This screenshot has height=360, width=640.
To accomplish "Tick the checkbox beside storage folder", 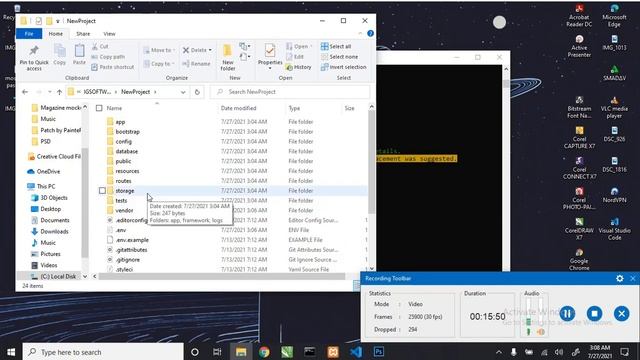I will 102,191.
